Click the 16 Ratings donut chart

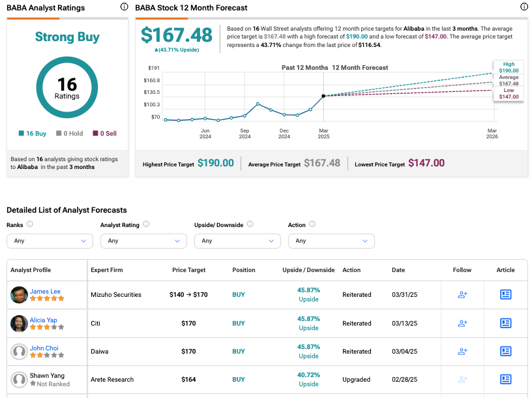click(67, 87)
